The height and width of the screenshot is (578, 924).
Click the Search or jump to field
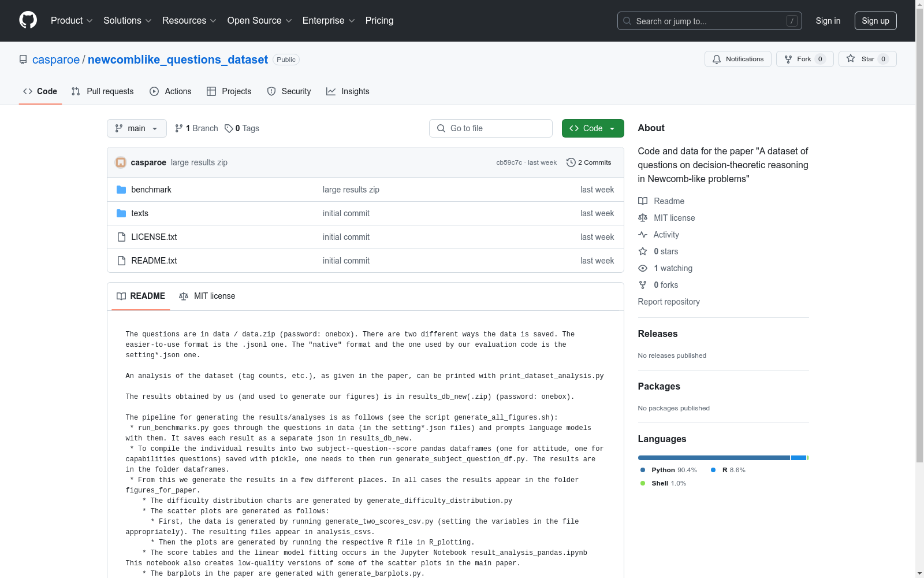[710, 21]
